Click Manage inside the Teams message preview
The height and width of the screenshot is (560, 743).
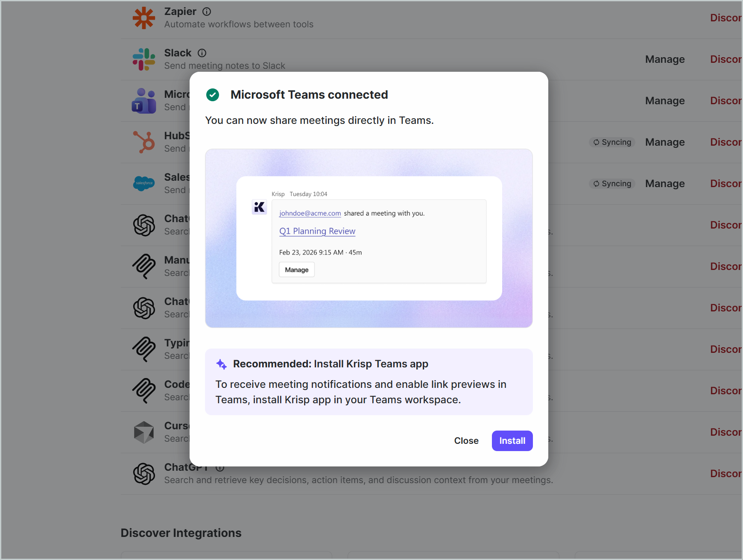[x=296, y=270]
